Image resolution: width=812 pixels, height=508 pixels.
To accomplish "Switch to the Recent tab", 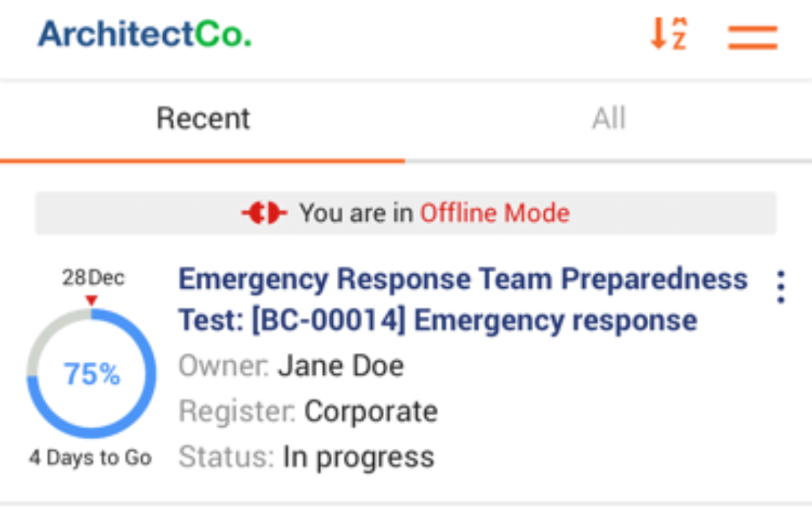I will (203, 119).
